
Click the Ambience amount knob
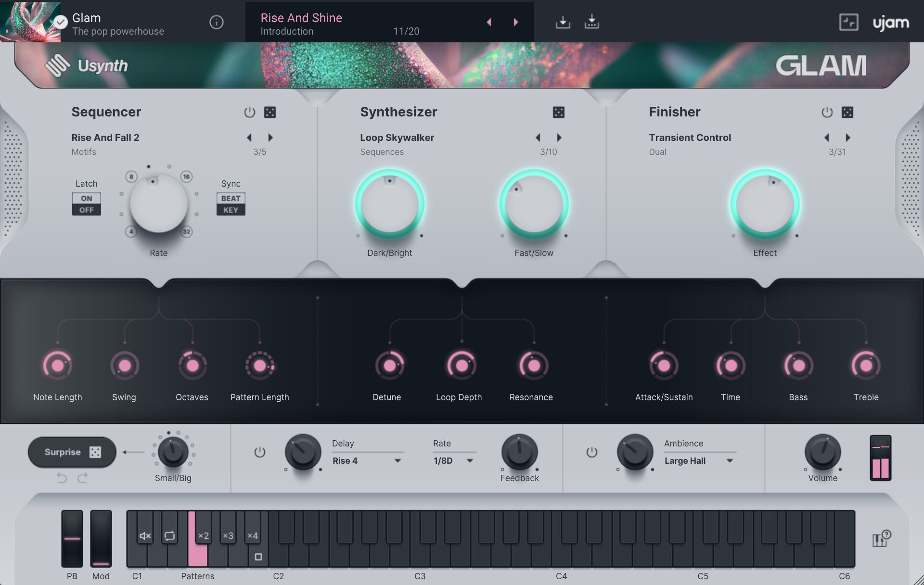[x=635, y=452]
